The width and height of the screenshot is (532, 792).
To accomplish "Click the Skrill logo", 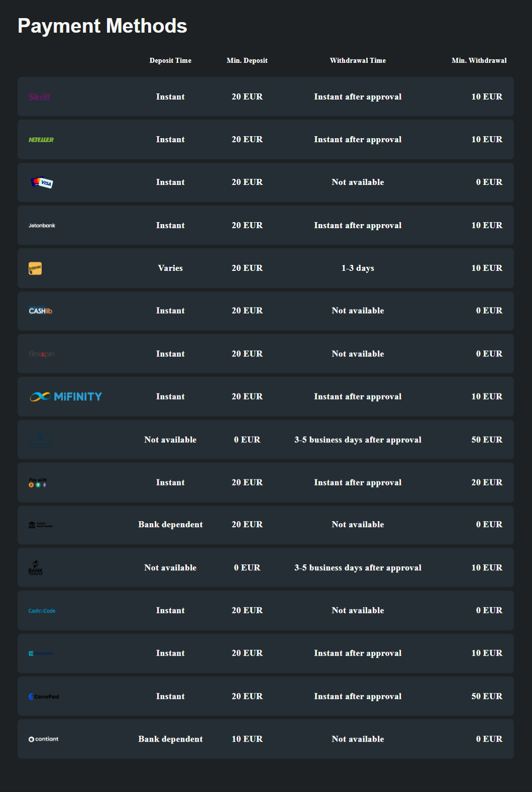I will (x=39, y=97).
